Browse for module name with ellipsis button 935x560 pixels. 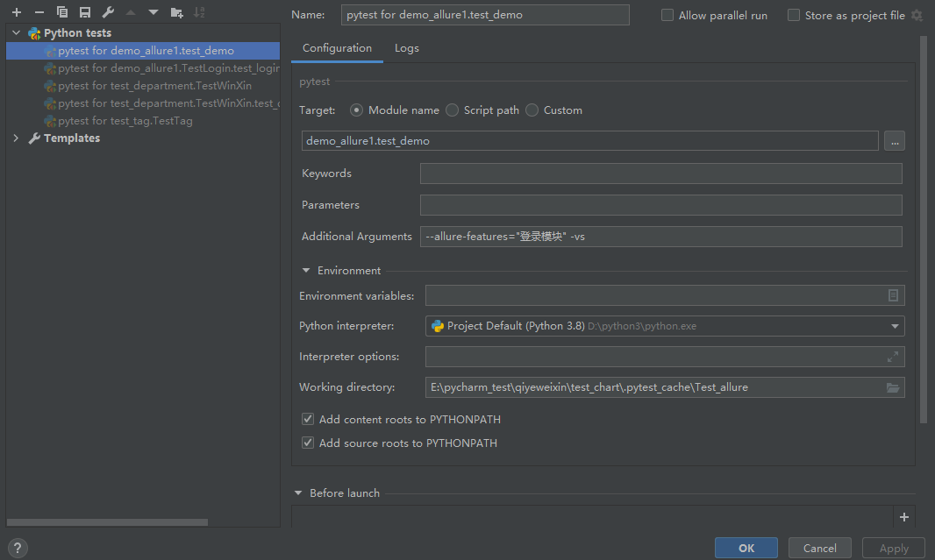click(x=895, y=141)
